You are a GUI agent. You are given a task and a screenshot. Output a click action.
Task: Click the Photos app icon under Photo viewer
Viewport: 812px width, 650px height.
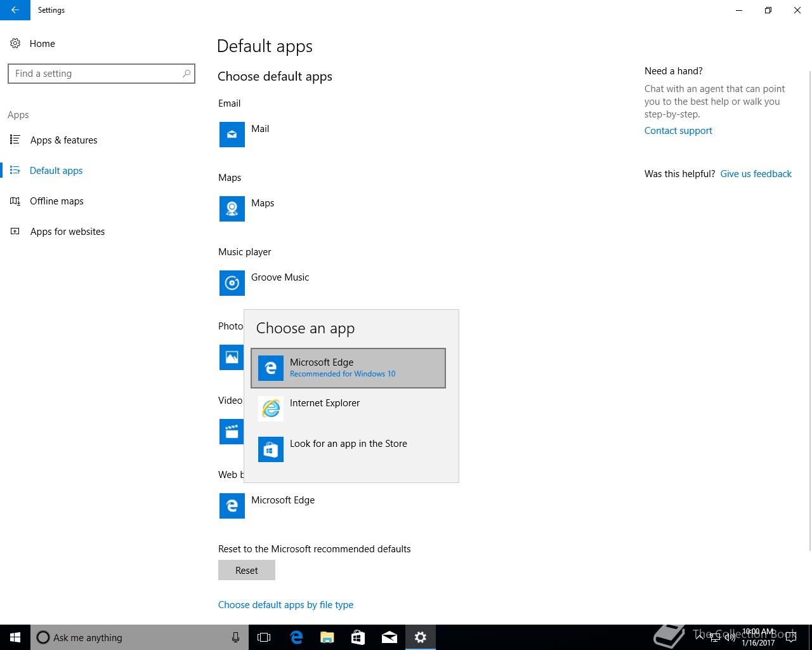(x=232, y=357)
